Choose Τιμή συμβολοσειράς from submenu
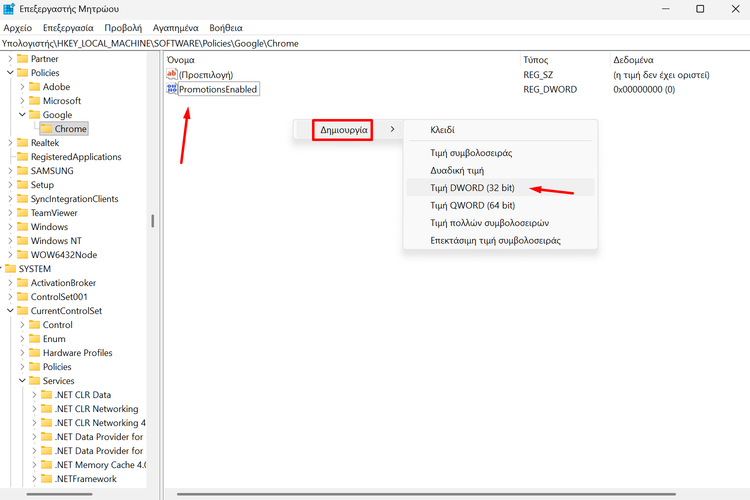The width and height of the screenshot is (750, 500). [500, 153]
